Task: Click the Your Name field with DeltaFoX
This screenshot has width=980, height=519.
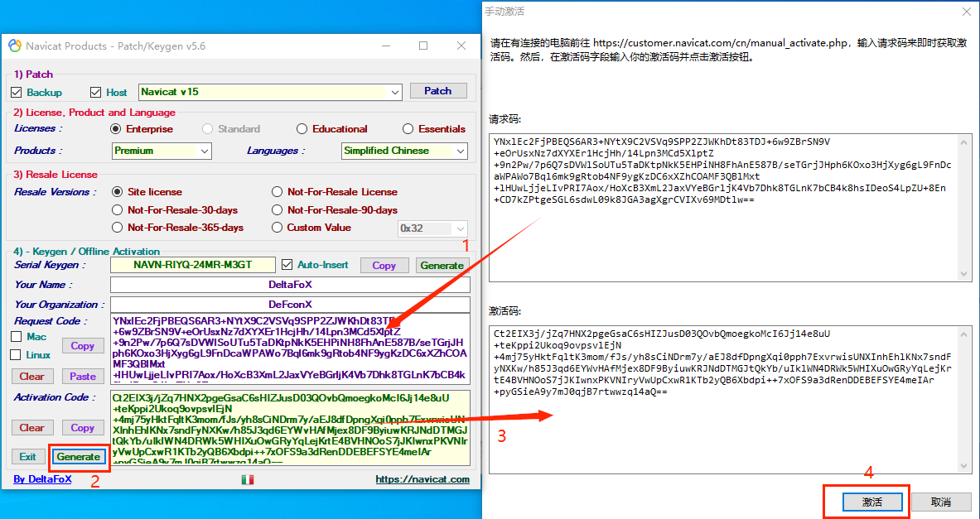Action: (290, 284)
